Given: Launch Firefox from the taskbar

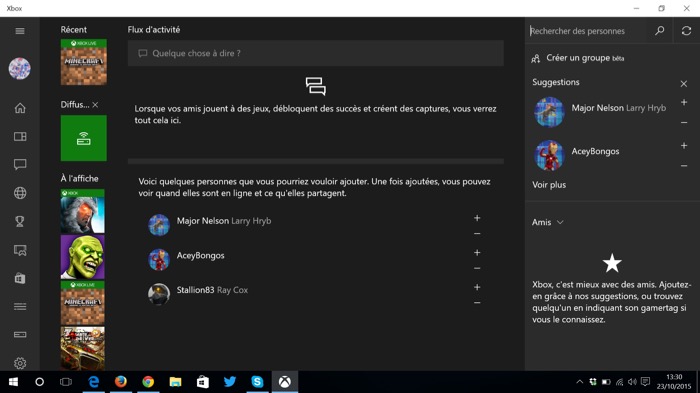Looking at the screenshot, I should click(x=121, y=382).
